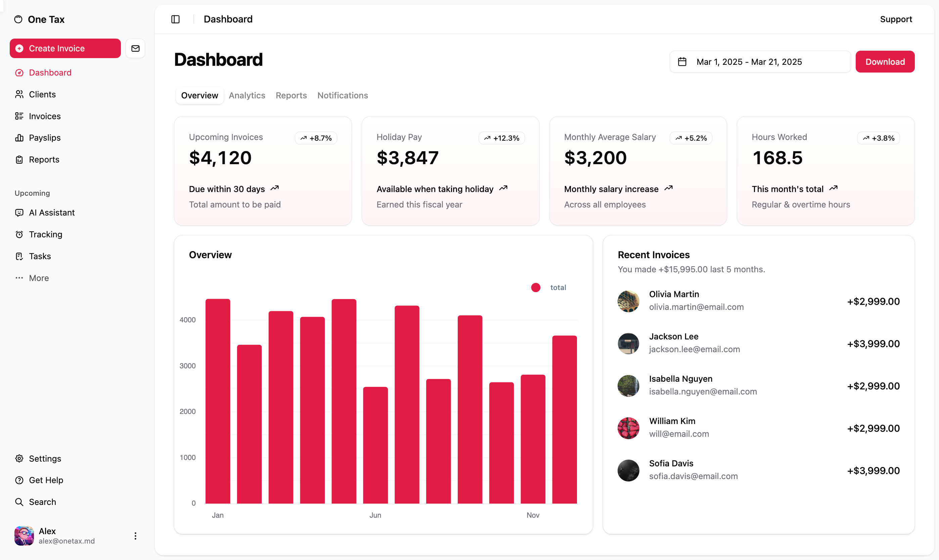Open the date range picker
The height and width of the screenshot is (560, 939).
click(x=759, y=61)
